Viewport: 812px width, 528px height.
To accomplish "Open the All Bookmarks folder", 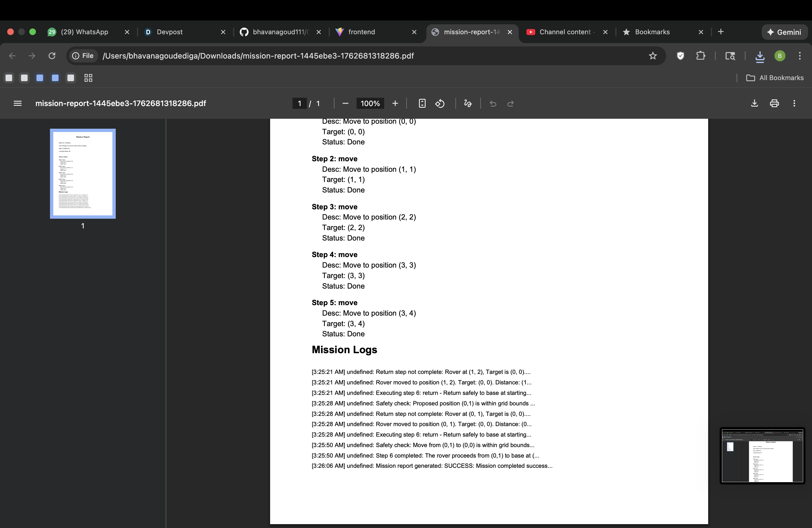I will [x=775, y=78].
